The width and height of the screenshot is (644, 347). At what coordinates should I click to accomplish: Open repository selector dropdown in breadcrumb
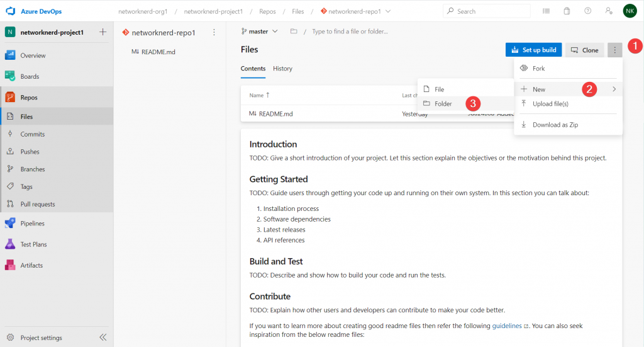[388, 11]
